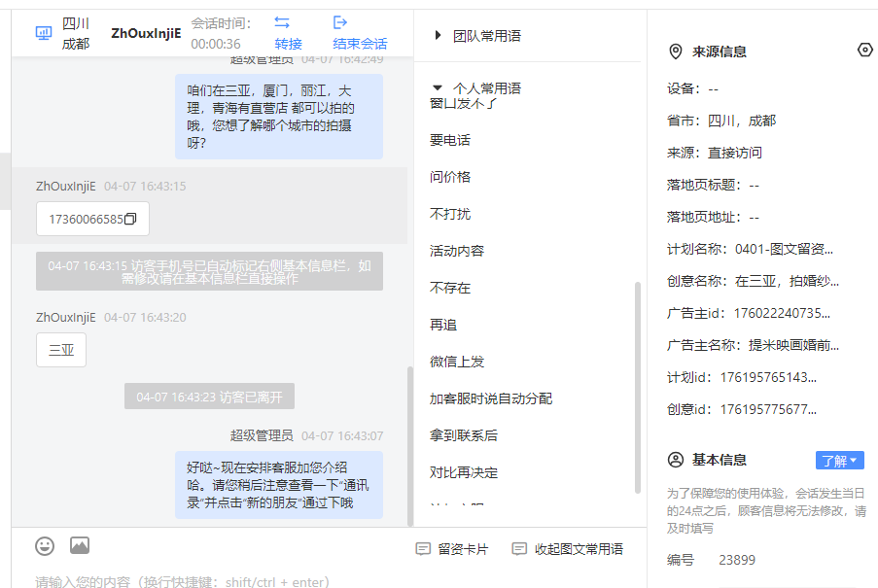Open the 了解 status dropdown

click(x=839, y=461)
